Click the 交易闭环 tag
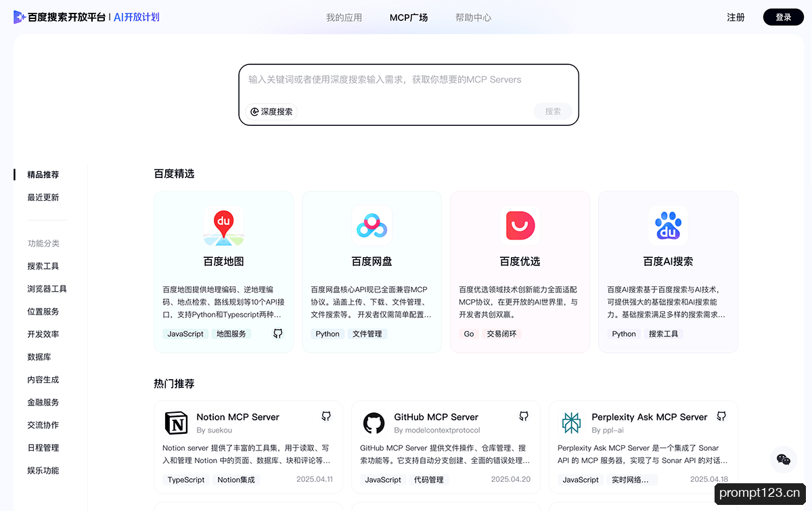Image resolution: width=812 pixels, height=511 pixels. pos(501,334)
